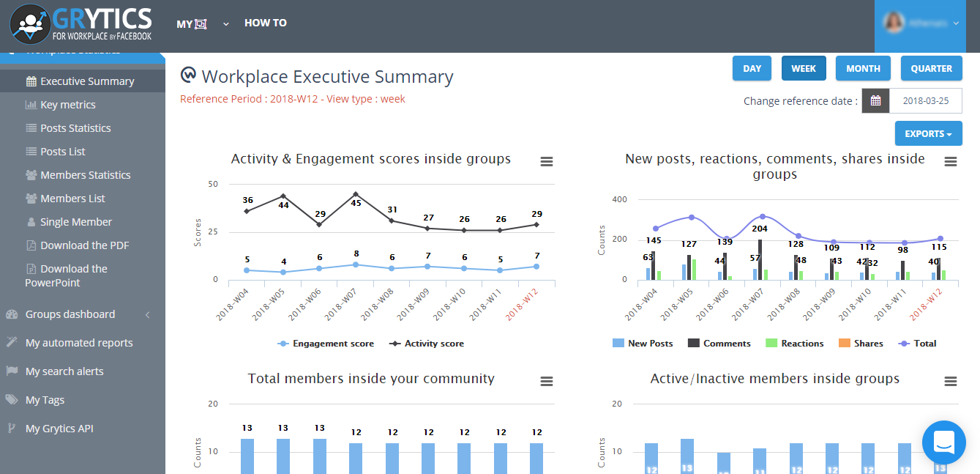Toggle Shares series in legend
Viewport: 980px width, 474px height.
click(861, 344)
